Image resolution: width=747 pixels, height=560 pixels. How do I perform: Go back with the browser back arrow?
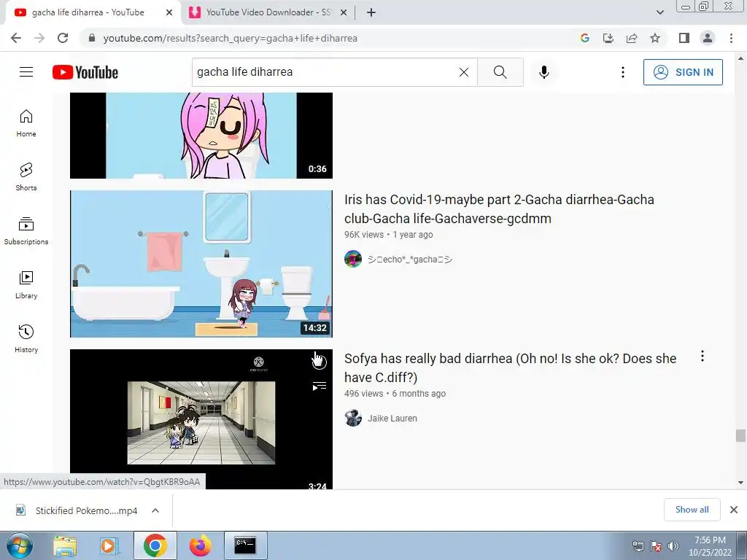point(16,38)
